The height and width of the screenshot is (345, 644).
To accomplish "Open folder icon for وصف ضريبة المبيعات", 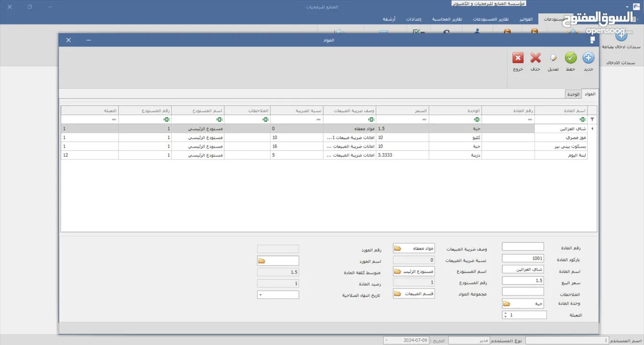I will point(397,248).
